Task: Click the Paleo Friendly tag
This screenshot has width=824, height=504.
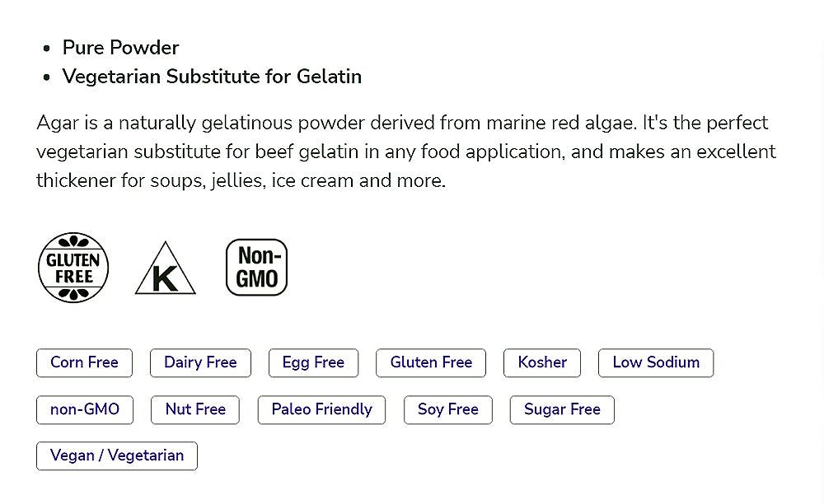Action: tap(321, 409)
